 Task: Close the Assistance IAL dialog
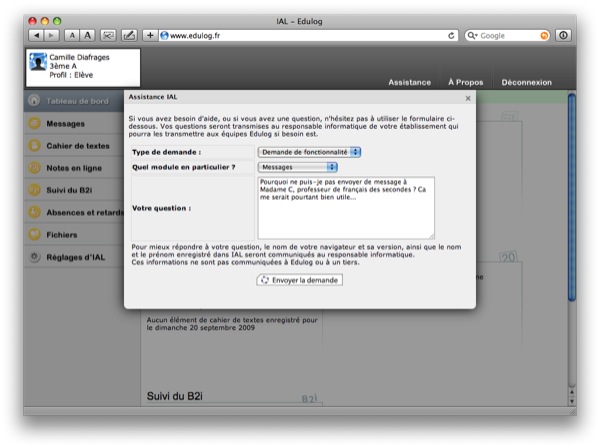(x=469, y=98)
